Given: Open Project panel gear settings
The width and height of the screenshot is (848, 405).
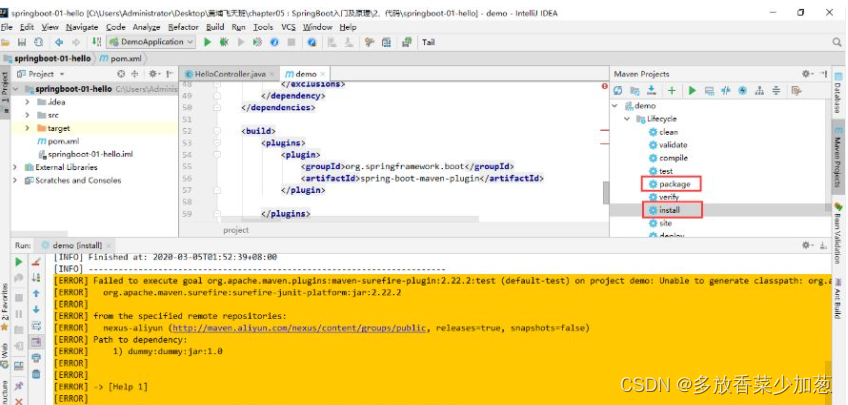Looking at the screenshot, I should point(154,74).
